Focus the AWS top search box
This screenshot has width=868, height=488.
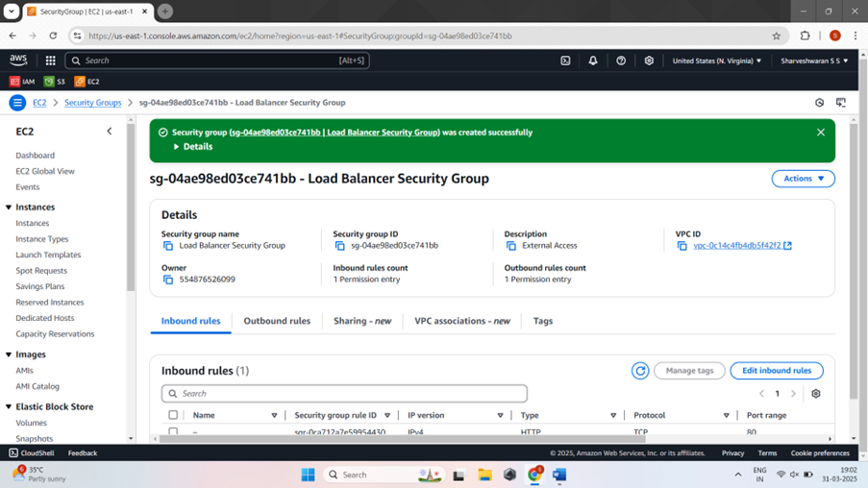pyautogui.click(x=217, y=61)
